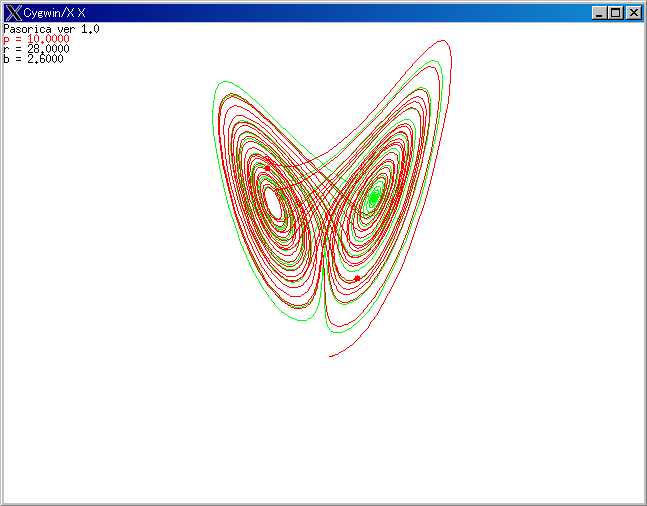Click the 'Cygwin/X X' window title
The width and height of the screenshot is (647, 506).
(x=54, y=13)
